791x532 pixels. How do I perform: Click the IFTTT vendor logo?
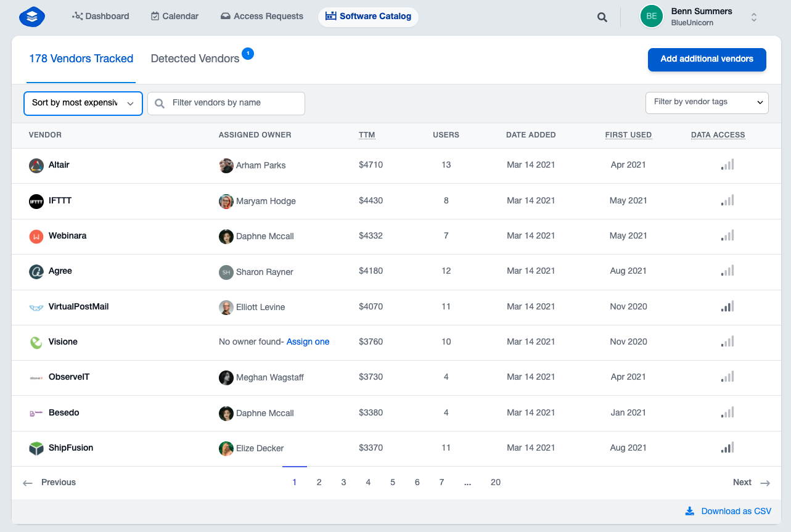(36, 201)
